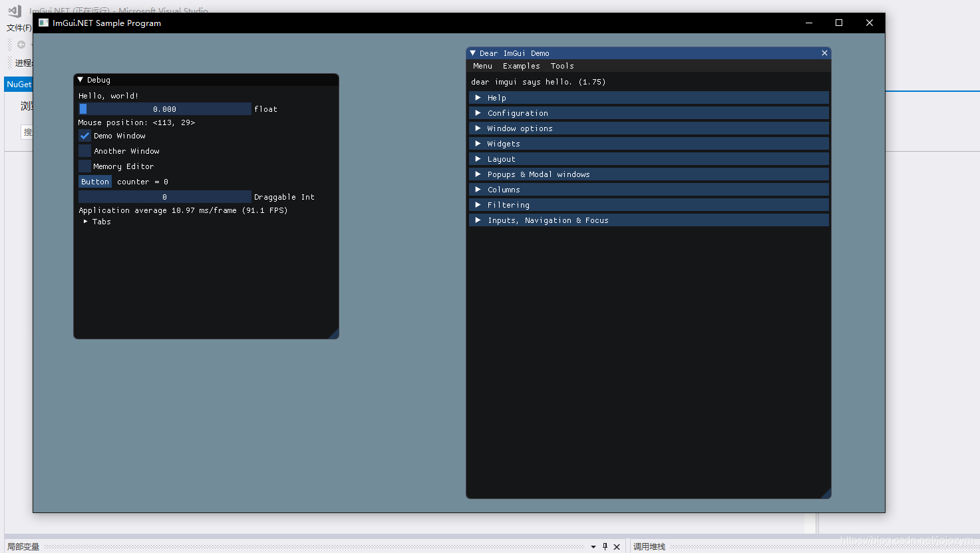Click the float slider track
Viewport: 980px width, 553px height.
tap(165, 109)
